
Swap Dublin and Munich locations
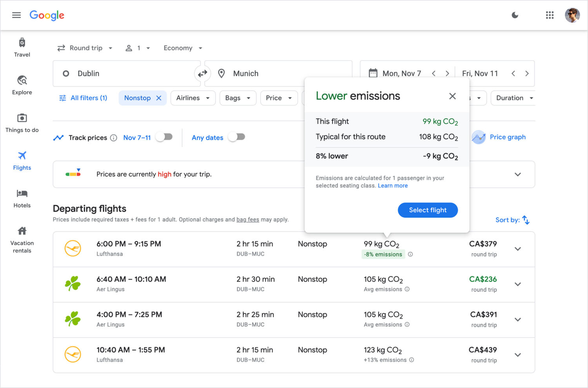click(202, 74)
